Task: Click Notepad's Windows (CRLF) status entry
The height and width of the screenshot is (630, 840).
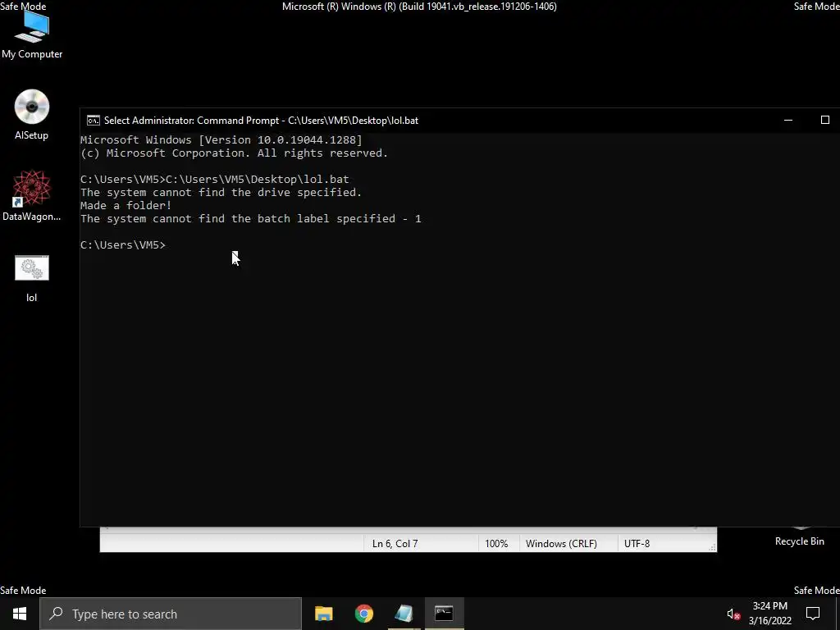Action: tap(561, 544)
